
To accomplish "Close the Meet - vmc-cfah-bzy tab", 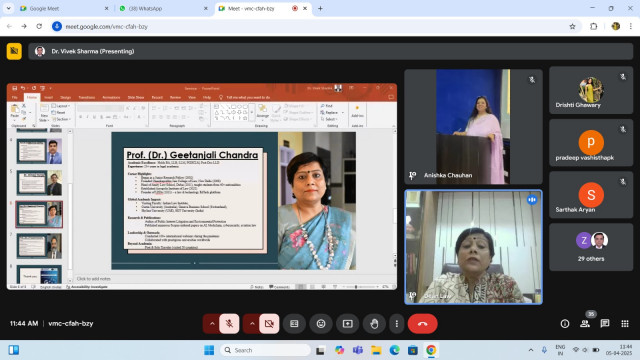I will 305,8.
